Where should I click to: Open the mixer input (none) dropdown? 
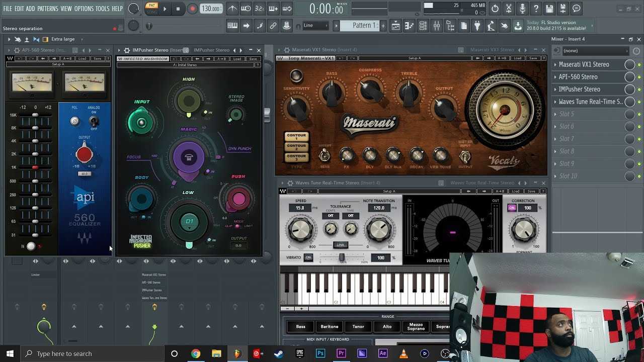(595, 51)
